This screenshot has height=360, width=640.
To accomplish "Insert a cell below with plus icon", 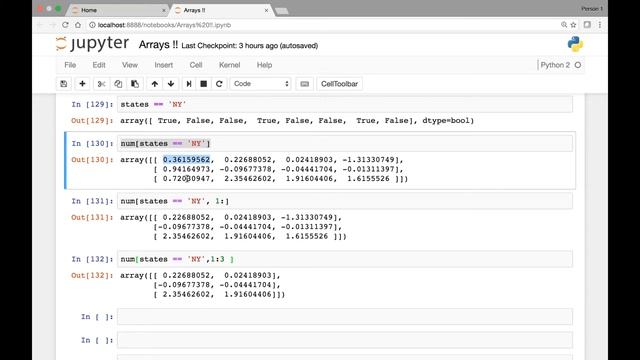I will point(82,84).
